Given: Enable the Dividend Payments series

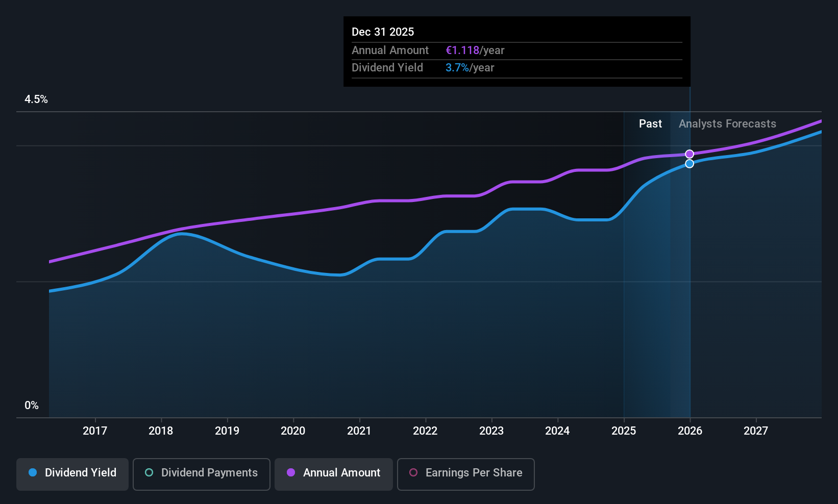Looking at the screenshot, I should pos(201,474).
